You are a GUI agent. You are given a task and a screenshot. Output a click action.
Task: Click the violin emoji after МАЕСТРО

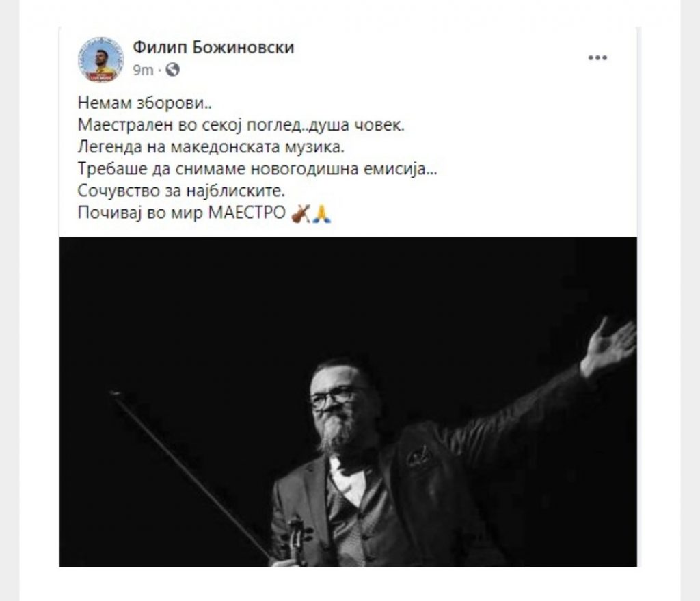[301, 214]
